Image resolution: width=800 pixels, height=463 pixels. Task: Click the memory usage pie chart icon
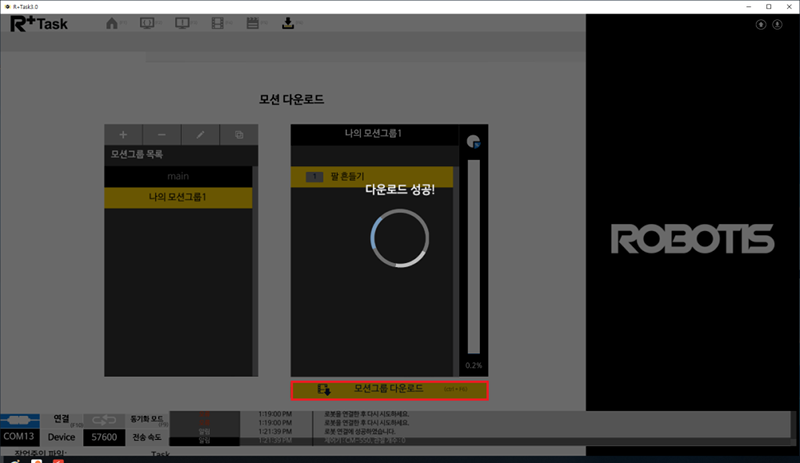pos(473,142)
